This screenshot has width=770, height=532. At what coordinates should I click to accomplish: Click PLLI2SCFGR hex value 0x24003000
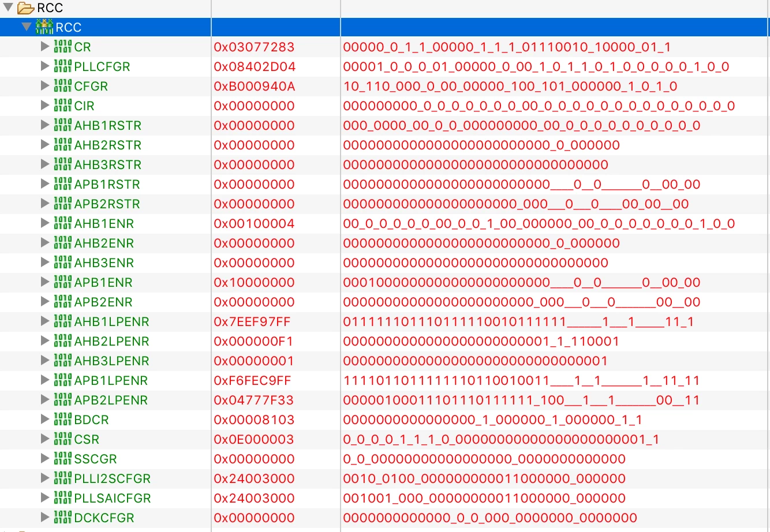254,478
